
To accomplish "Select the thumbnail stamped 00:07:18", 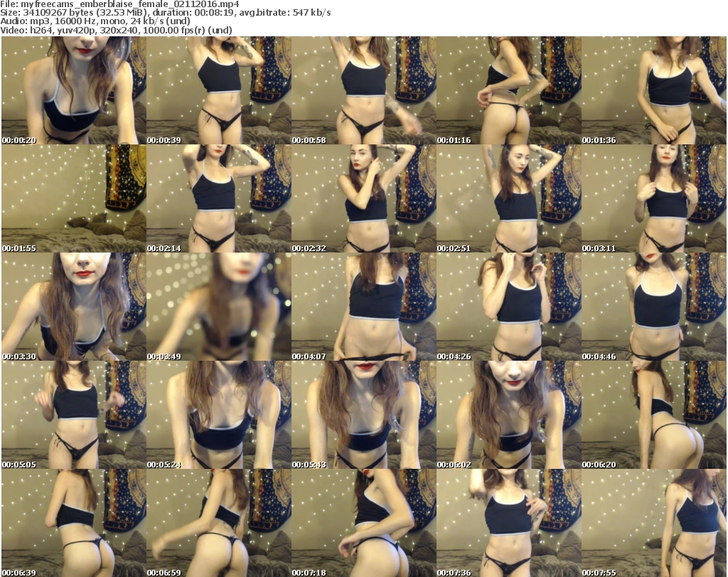I will (x=364, y=523).
